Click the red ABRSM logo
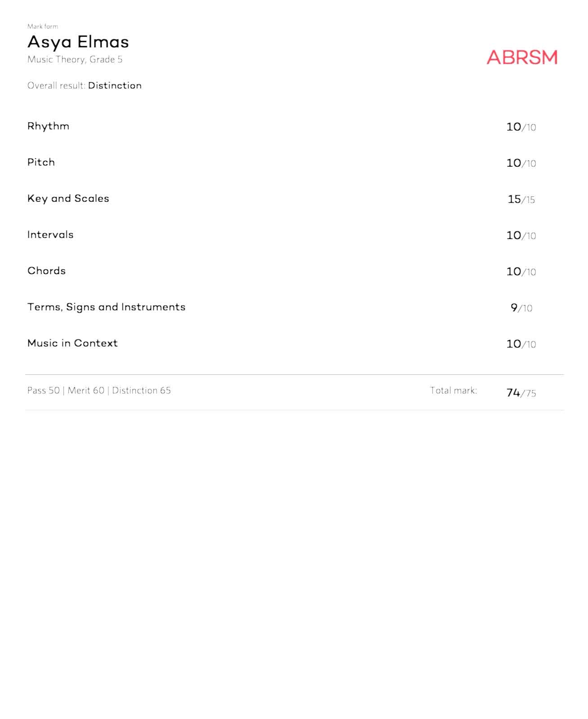Screen dimensions: 588x719 (x=521, y=58)
